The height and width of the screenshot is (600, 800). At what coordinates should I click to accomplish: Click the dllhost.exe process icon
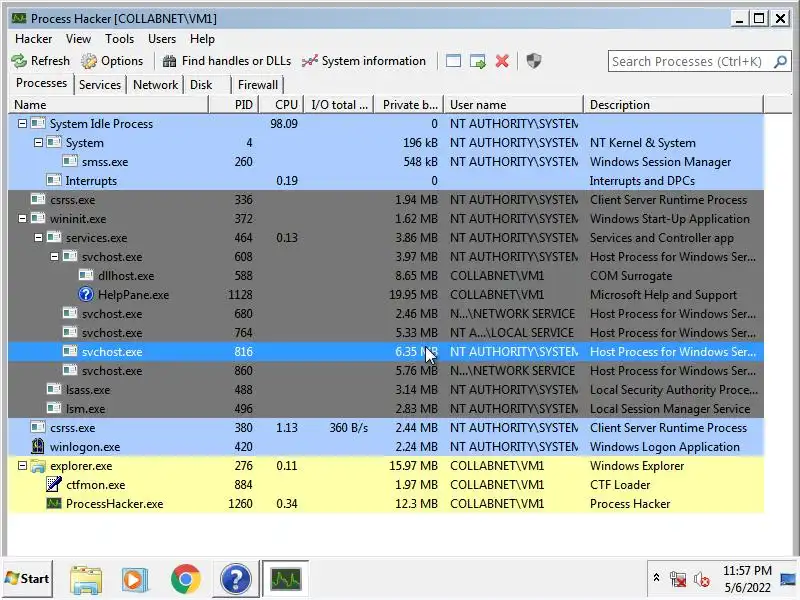(x=86, y=276)
